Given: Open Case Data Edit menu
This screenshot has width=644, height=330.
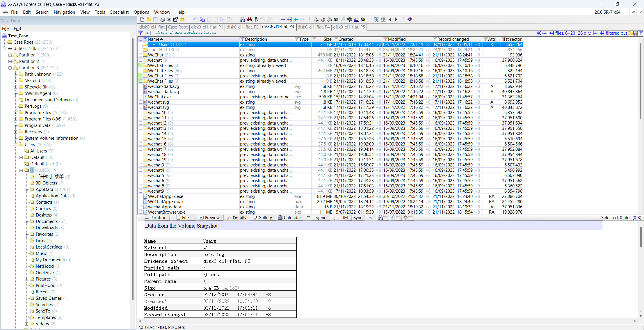Looking at the screenshot, I should click(17, 29).
